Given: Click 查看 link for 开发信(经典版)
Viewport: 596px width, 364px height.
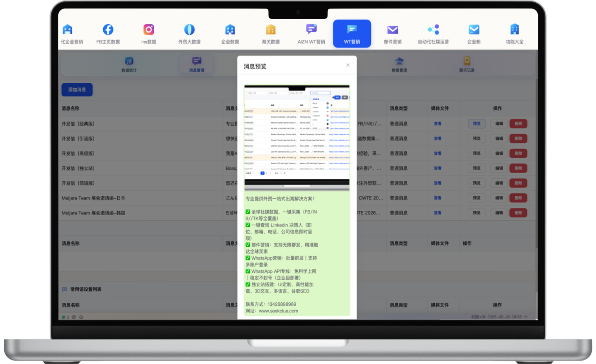Looking at the screenshot, I should click(x=437, y=124).
